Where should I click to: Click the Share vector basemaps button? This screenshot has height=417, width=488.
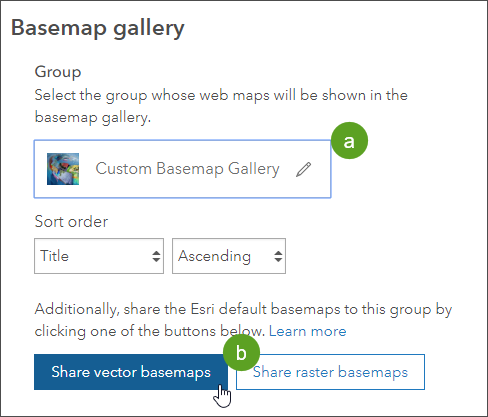(x=131, y=372)
